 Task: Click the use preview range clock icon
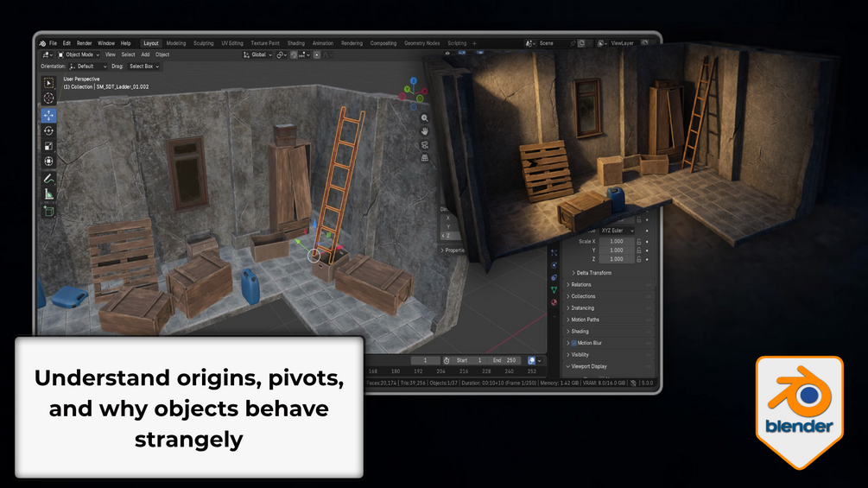click(447, 360)
